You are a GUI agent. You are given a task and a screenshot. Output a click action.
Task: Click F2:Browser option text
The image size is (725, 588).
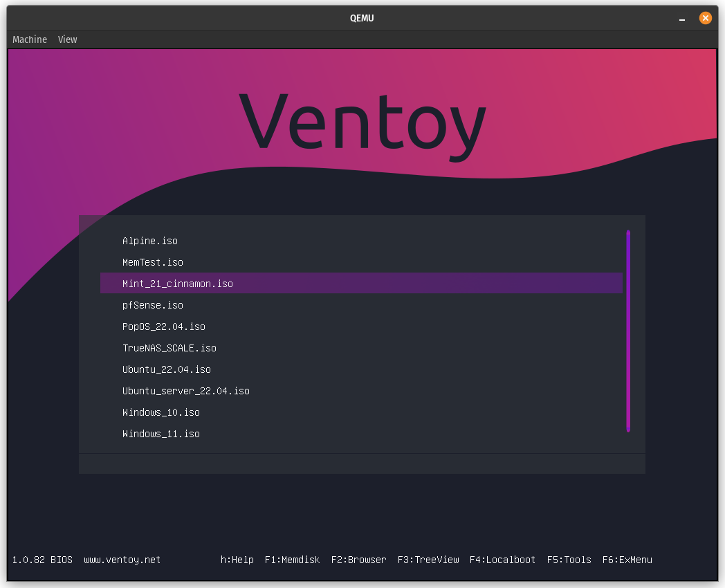(359, 560)
